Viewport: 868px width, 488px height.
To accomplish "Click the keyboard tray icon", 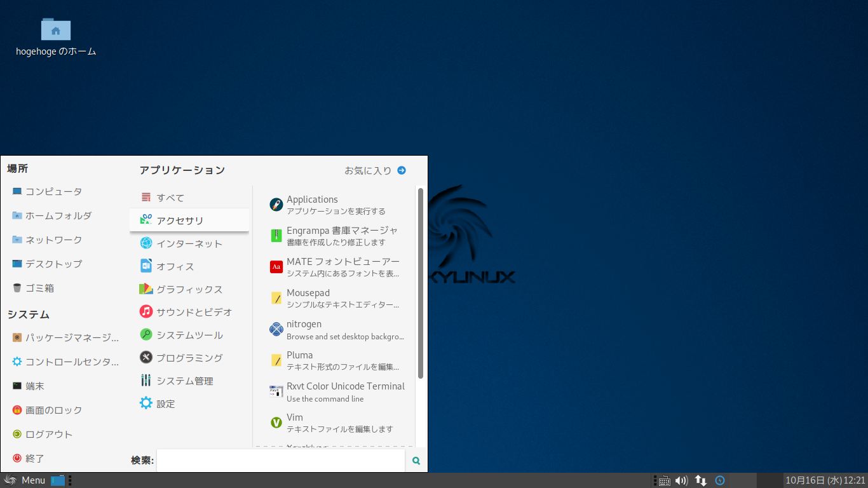I will coord(664,481).
